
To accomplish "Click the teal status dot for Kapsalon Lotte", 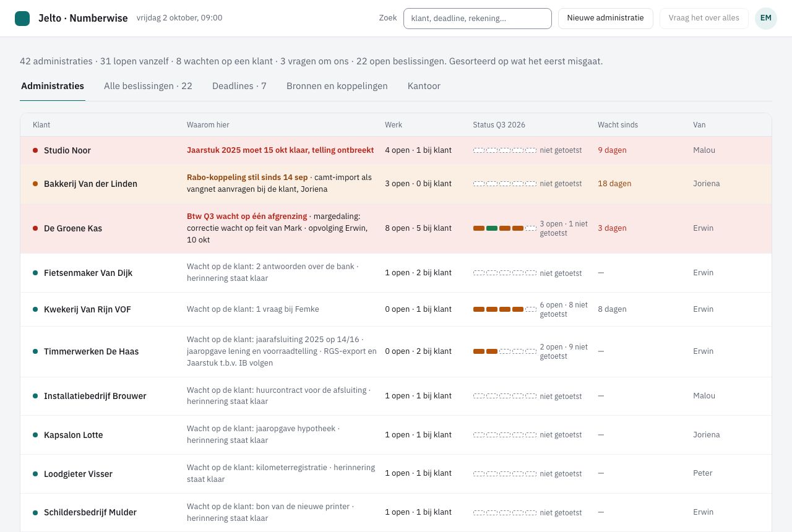I will [x=35, y=435].
